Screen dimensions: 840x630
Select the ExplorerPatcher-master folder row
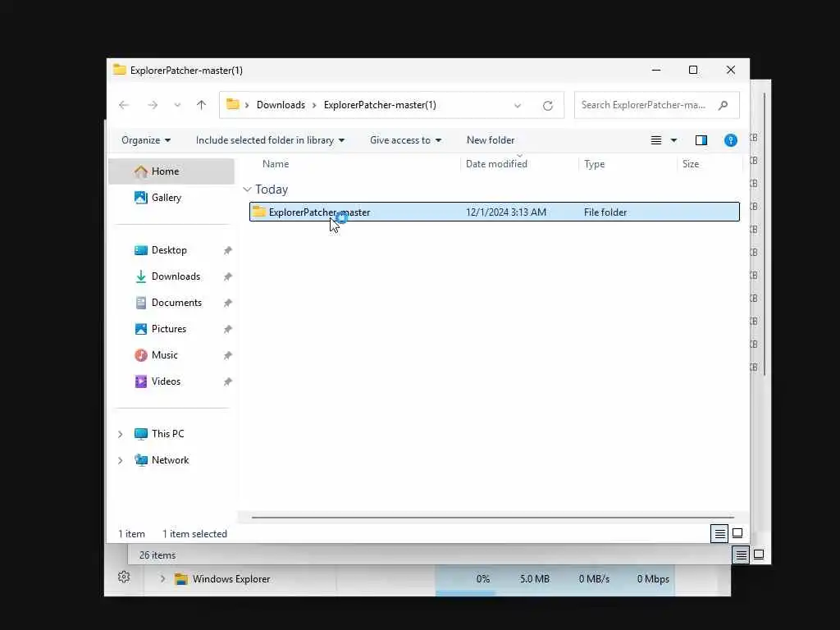click(495, 212)
